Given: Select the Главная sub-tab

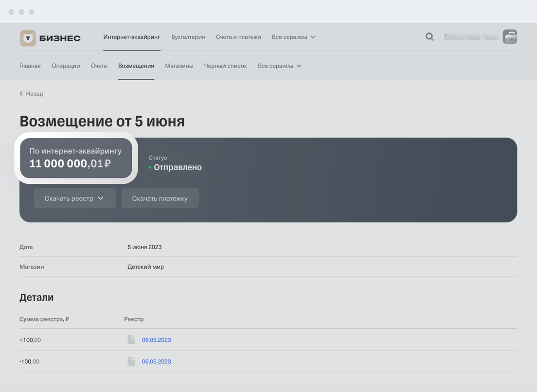Looking at the screenshot, I should pos(30,66).
